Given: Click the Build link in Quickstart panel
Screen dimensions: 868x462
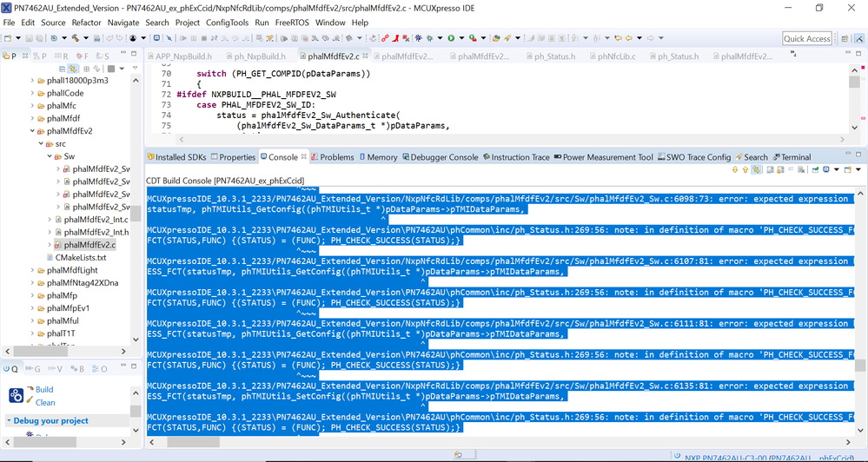Looking at the screenshot, I should tap(44, 390).
